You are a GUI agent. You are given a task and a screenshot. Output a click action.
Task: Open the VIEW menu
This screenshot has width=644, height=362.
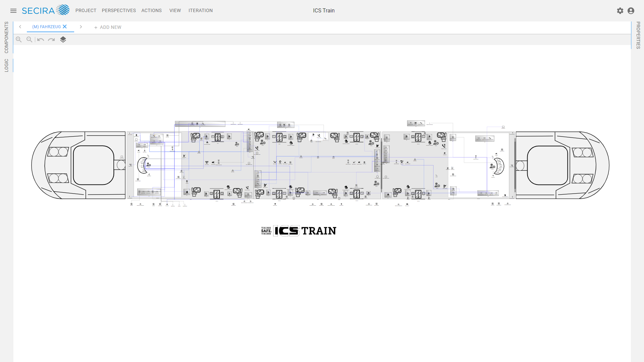coord(175,11)
